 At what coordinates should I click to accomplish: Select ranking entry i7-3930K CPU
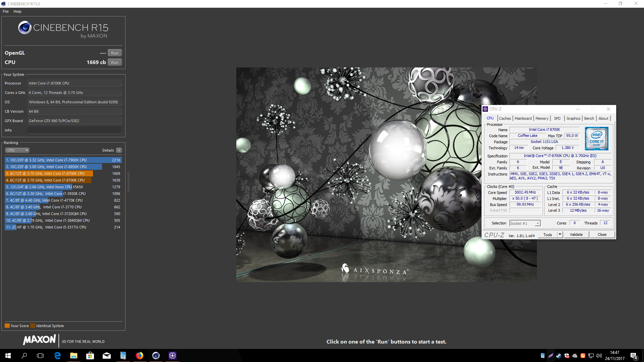[63, 194]
